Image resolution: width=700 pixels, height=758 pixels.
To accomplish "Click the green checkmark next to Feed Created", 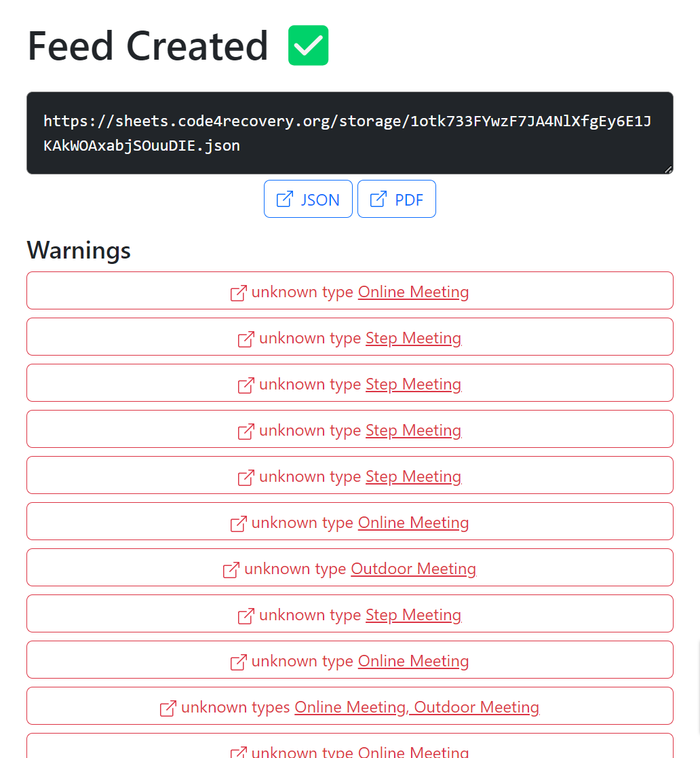I will pyautogui.click(x=308, y=45).
